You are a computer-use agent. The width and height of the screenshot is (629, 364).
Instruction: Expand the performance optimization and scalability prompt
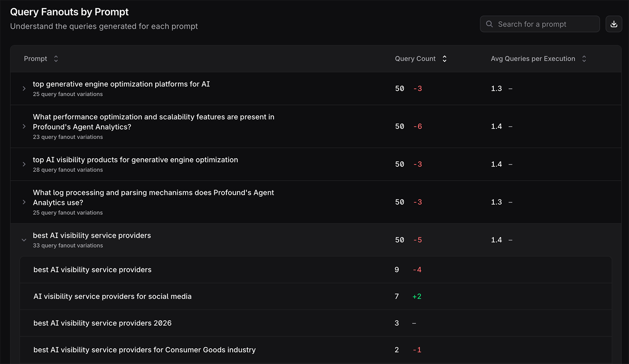24,126
